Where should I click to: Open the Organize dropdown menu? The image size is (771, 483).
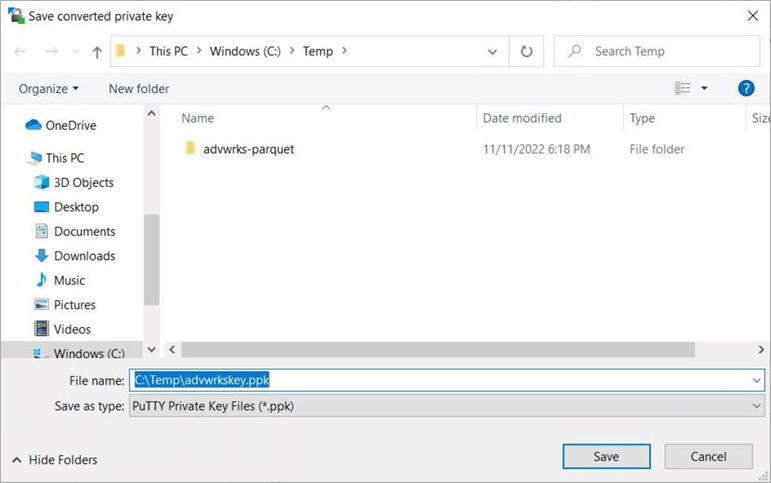tap(48, 89)
